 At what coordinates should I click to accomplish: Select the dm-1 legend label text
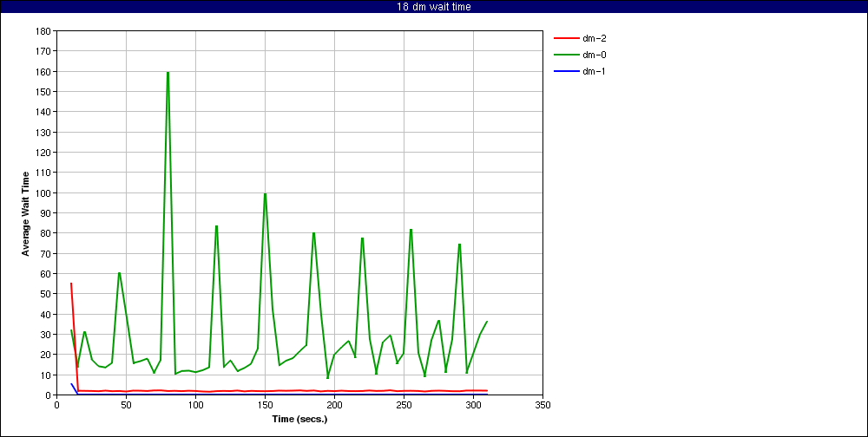coord(594,71)
